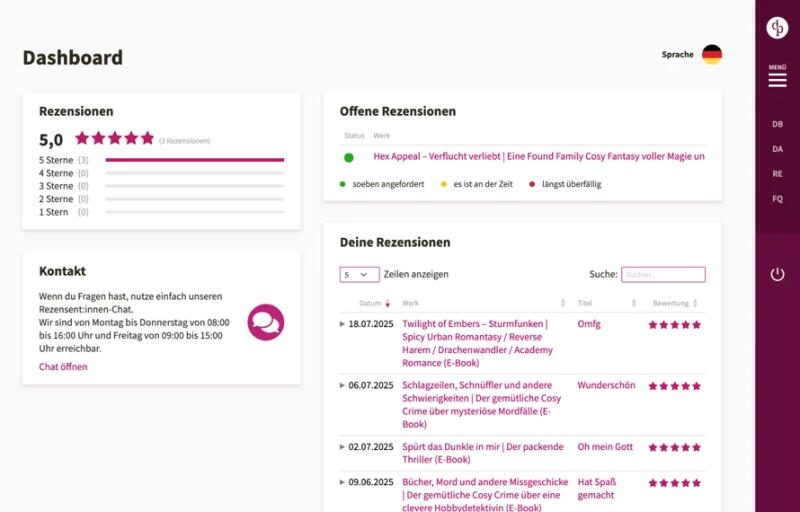Screen dimensions: 800x512
Task: Click the 5 Sterne rating bar
Action: 194,160
